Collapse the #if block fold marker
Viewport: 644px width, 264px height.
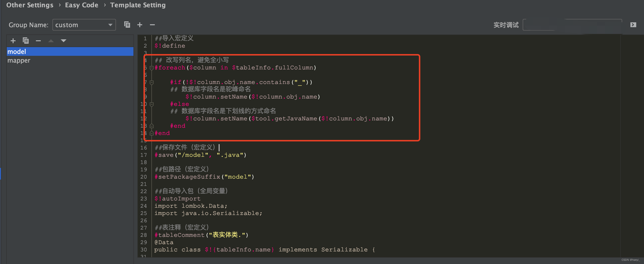pyautogui.click(x=151, y=82)
